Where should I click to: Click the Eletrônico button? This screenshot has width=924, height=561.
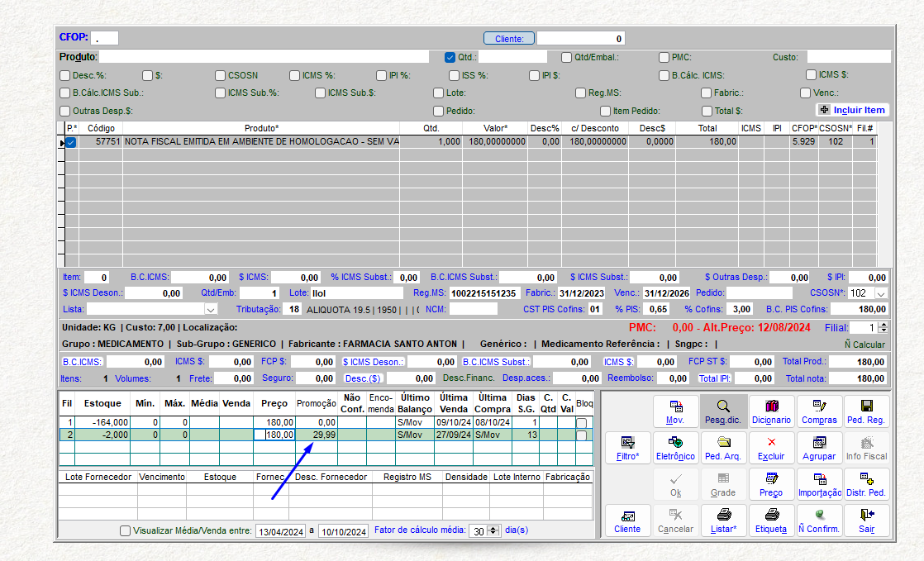pyautogui.click(x=675, y=448)
